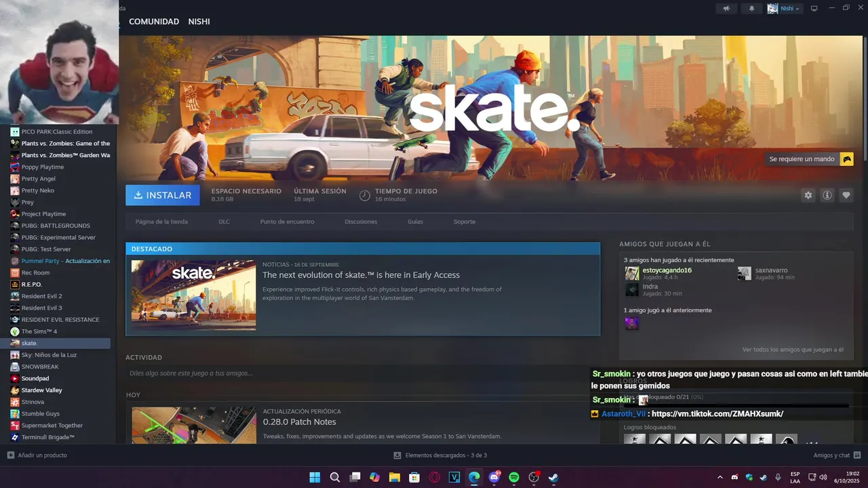Screen dimensions: 868x488
Task: Open Steam announcements megaphone icon
Action: point(726,8)
